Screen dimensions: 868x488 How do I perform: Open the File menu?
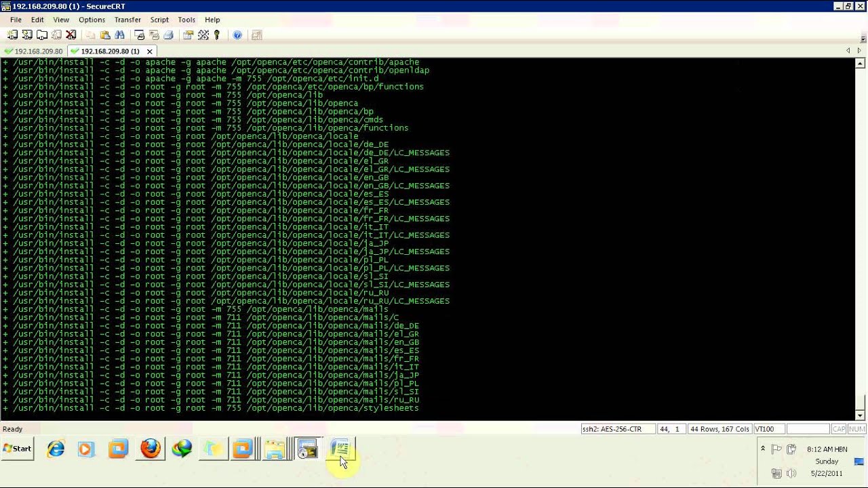point(16,20)
